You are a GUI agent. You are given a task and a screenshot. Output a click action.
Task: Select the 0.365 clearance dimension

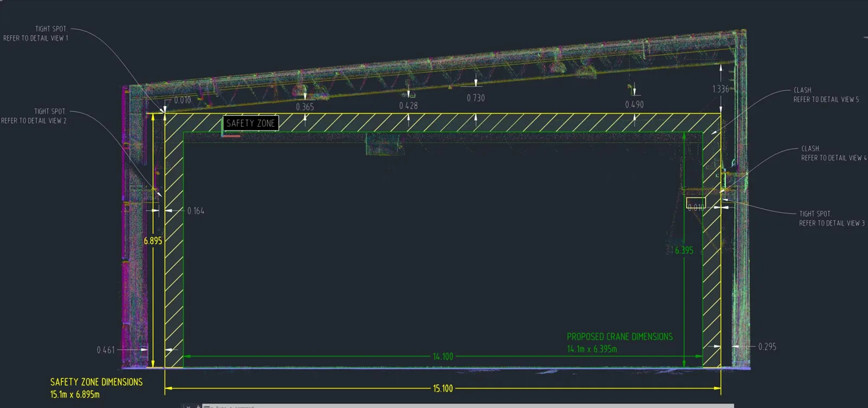305,107
